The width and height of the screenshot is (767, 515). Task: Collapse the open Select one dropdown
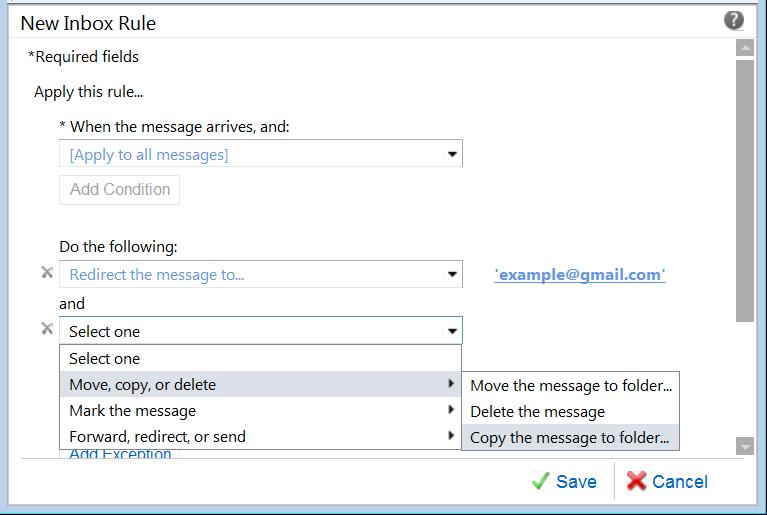click(452, 331)
